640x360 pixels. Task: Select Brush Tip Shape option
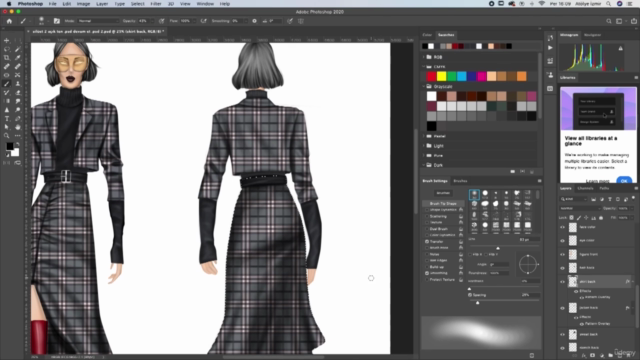click(443, 203)
